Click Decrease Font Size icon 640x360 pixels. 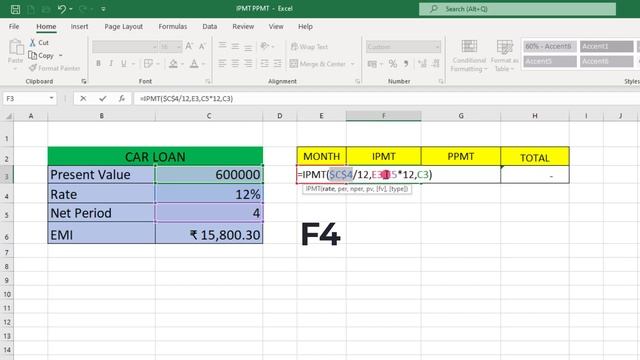tap(202, 47)
